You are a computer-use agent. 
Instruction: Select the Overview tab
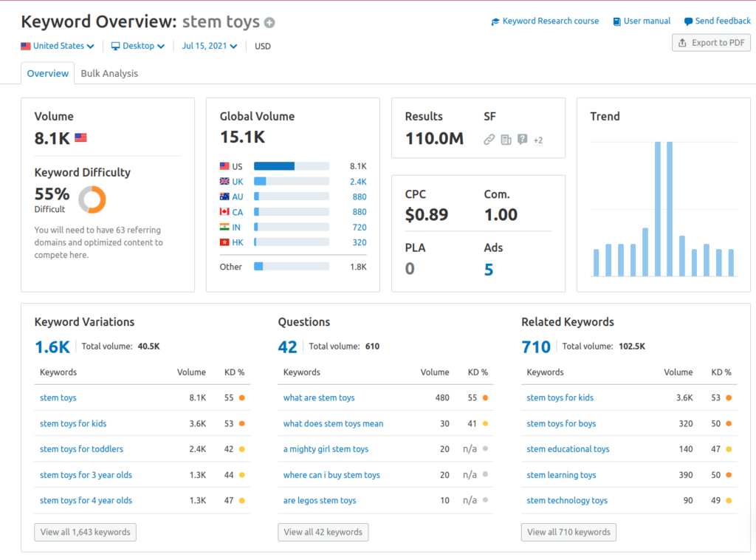pos(47,73)
